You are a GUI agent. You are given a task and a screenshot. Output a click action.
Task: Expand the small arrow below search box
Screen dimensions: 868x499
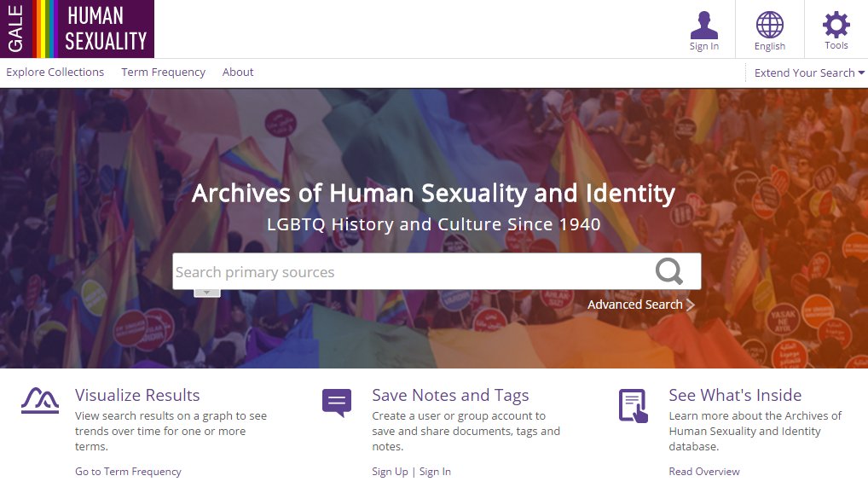207,293
